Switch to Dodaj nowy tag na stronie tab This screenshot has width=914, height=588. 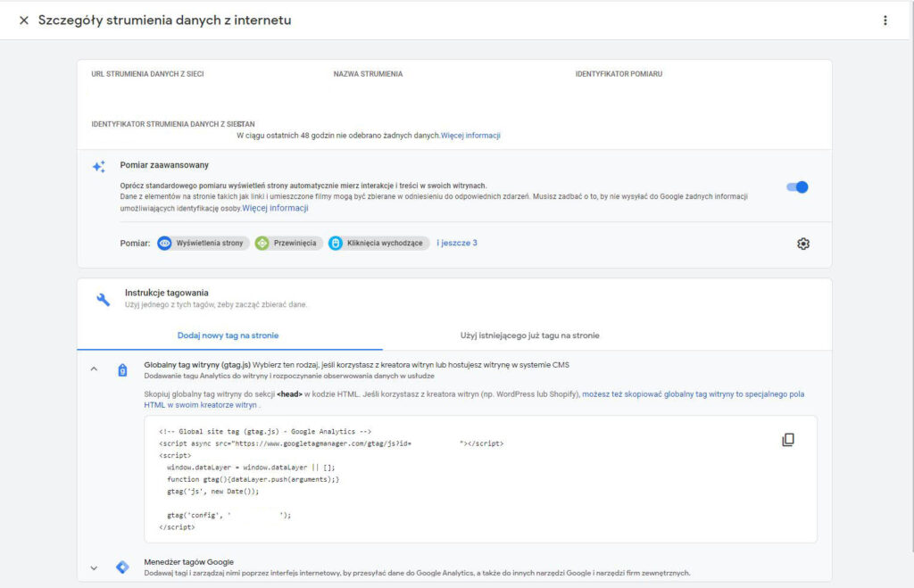[228, 335]
